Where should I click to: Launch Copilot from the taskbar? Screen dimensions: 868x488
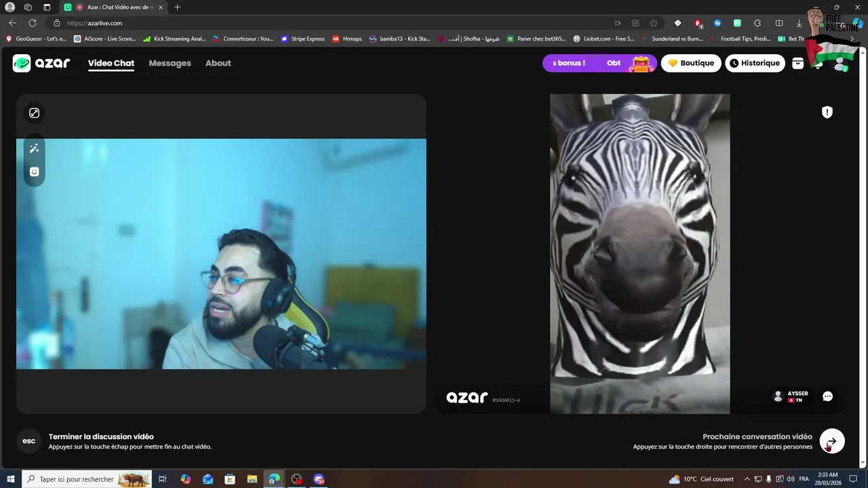tap(185, 479)
